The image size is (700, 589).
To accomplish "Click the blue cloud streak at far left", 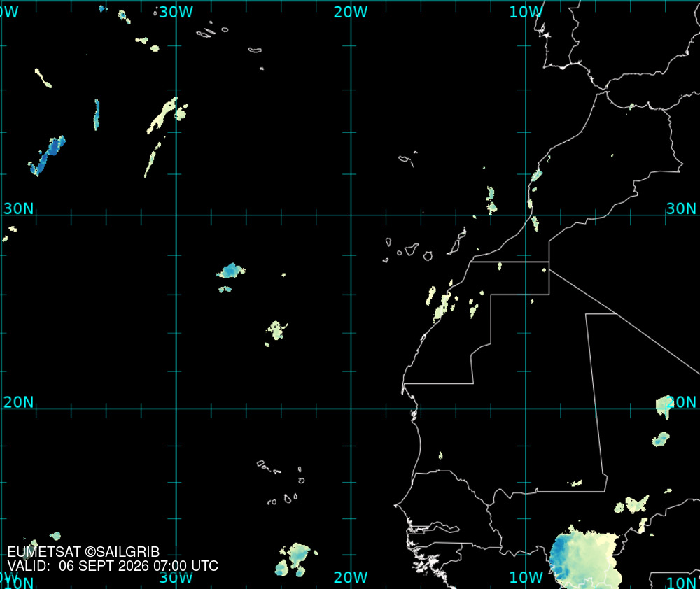I will [x=48, y=156].
